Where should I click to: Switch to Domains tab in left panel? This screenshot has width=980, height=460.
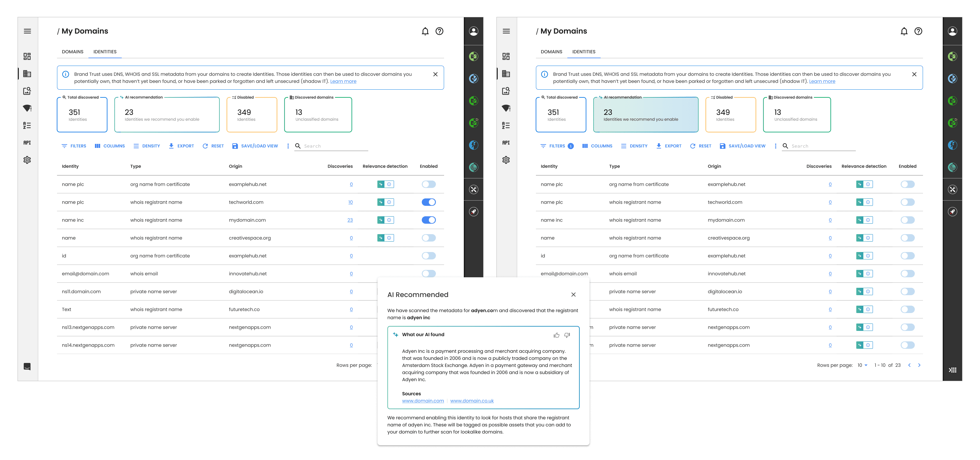[73, 52]
